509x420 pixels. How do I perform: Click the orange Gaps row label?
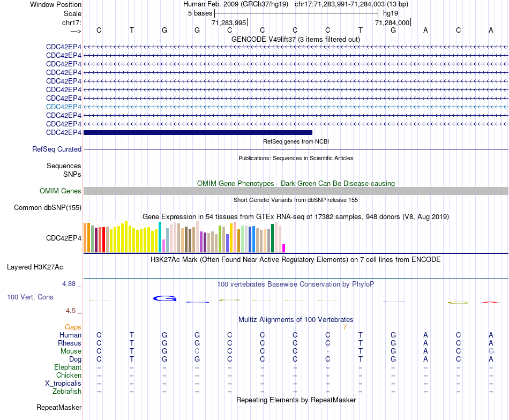73,327
